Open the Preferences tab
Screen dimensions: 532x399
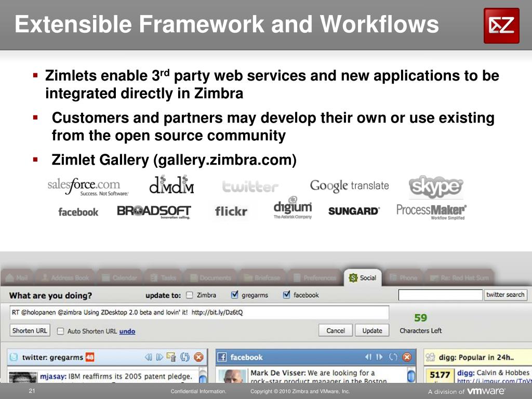click(315, 277)
